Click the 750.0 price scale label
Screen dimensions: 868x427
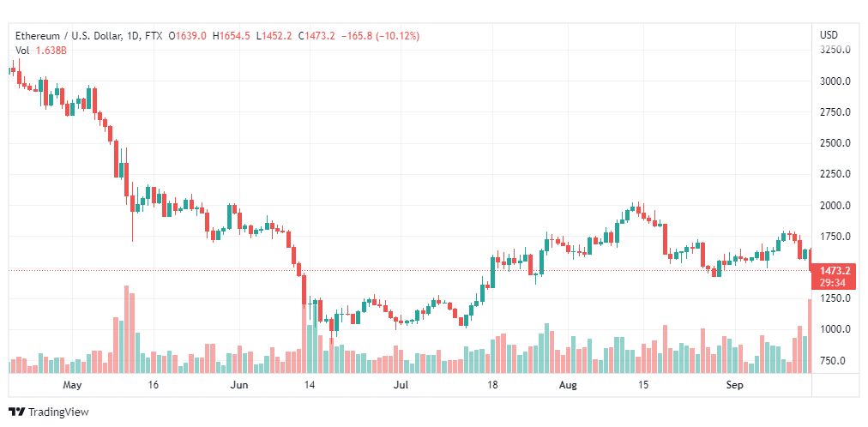click(x=833, y=361)
